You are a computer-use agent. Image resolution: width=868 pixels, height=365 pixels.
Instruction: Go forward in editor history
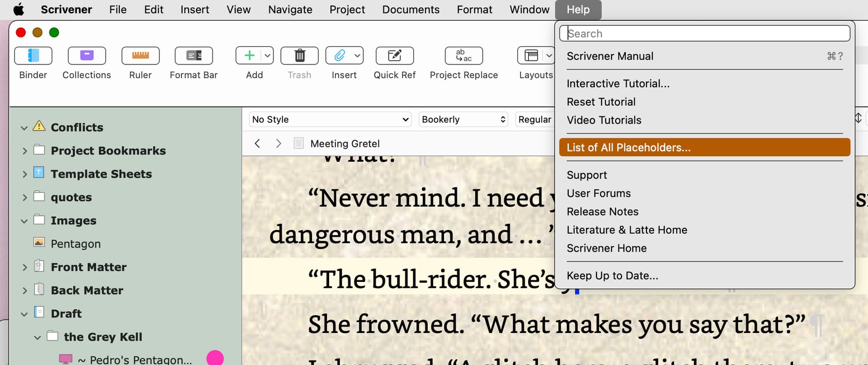click(278, 144)
